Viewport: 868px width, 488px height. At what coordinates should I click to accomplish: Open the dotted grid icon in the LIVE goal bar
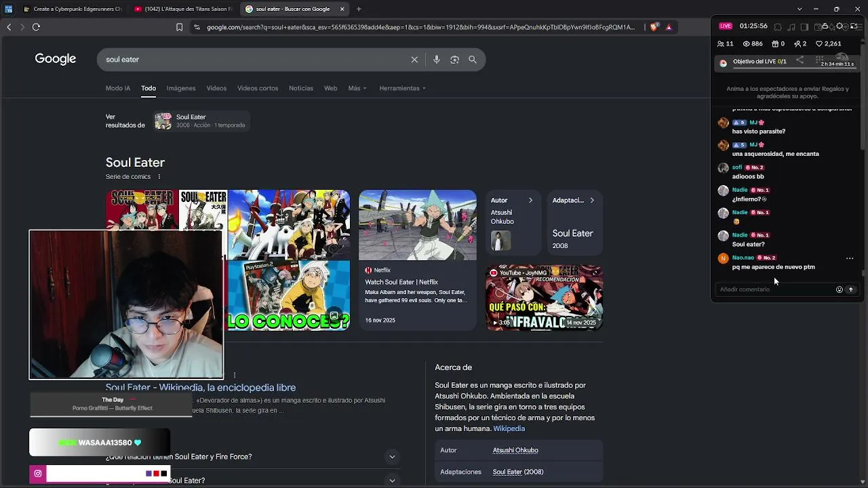819,60
